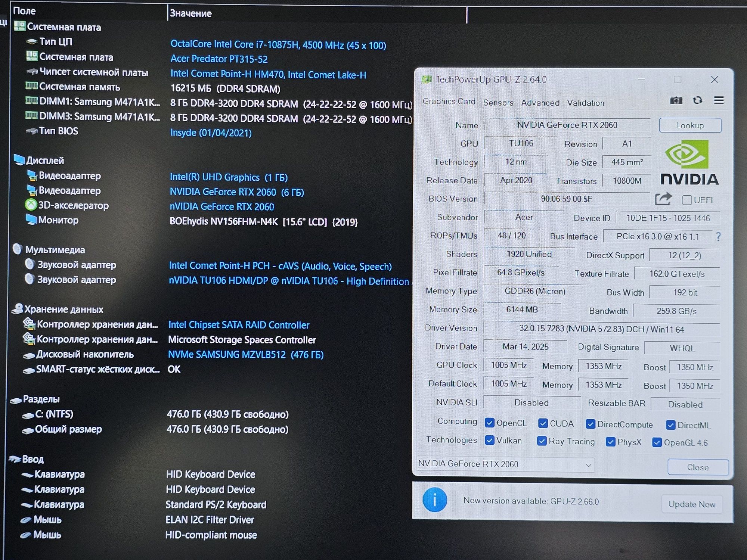Click the blue info icon in update notice
The width and height of the screenshot is (747, 560).
(435, 500)
